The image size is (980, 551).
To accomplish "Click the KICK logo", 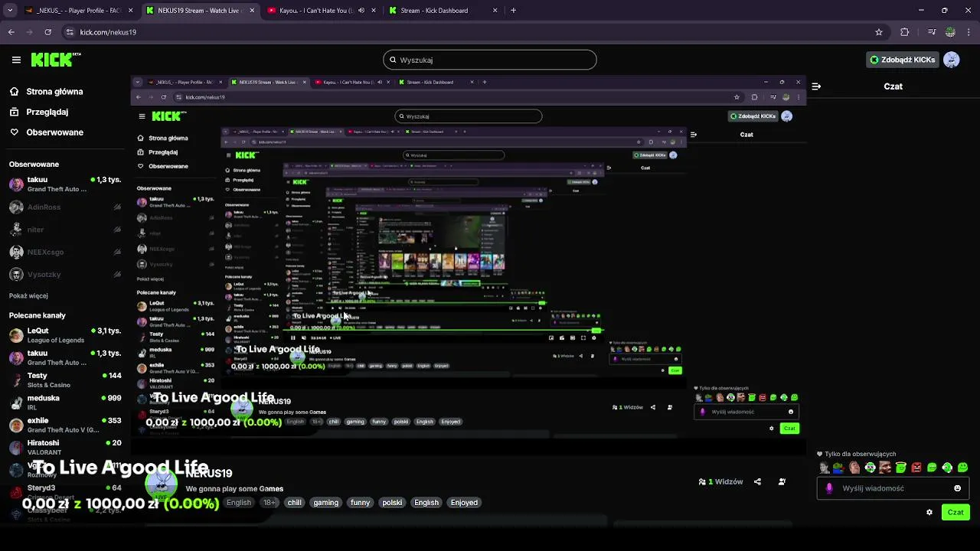I will 56,60.
